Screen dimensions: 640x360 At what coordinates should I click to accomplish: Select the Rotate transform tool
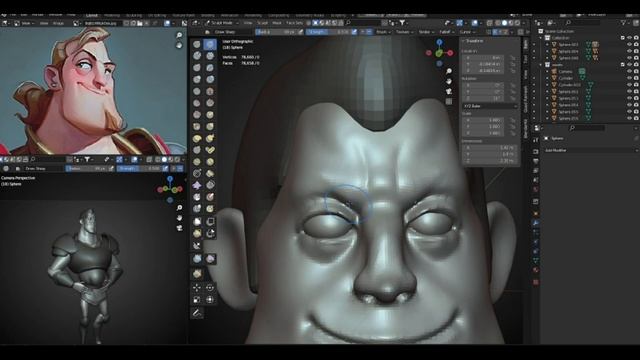point(210,288)
